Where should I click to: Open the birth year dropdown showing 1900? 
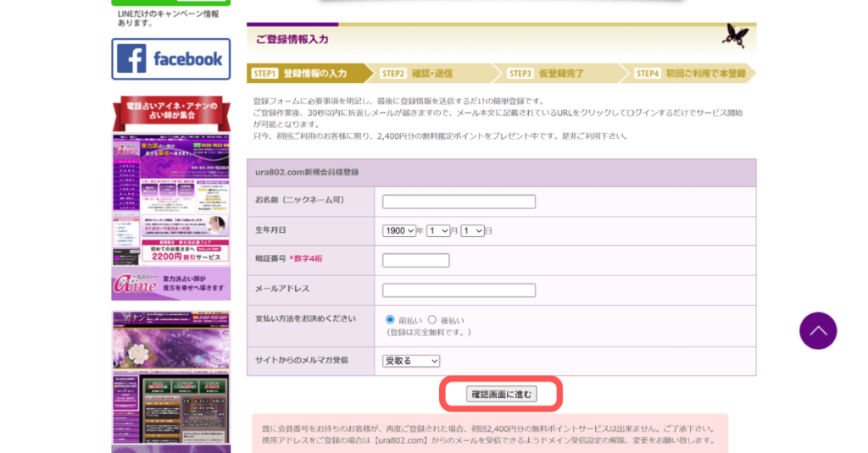(400, 230)
